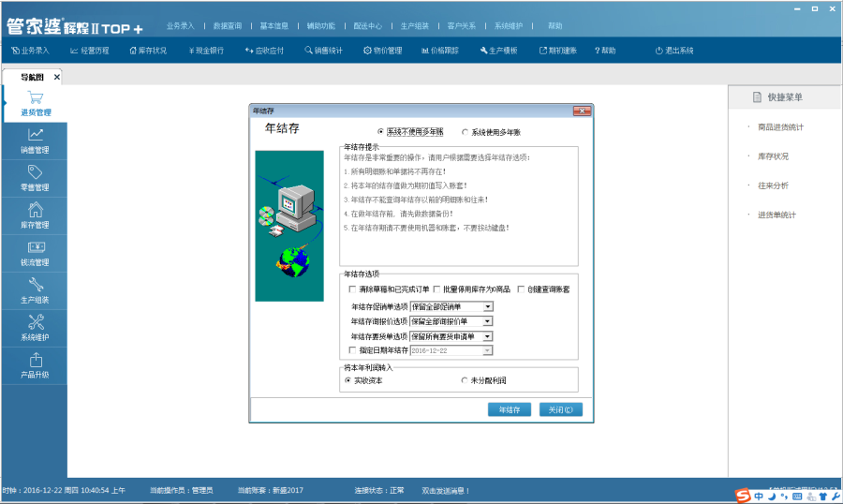
Task: Open the 基本信息 menu
Action: (274, 26)
